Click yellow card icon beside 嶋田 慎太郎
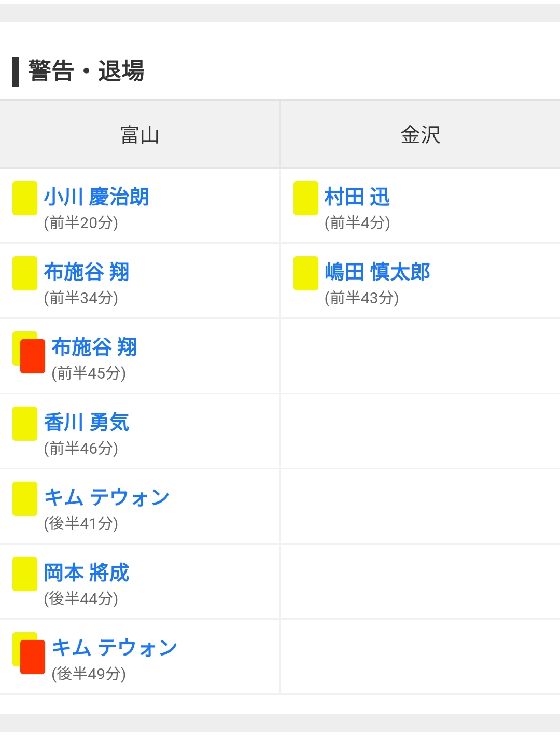 point(306,273)
